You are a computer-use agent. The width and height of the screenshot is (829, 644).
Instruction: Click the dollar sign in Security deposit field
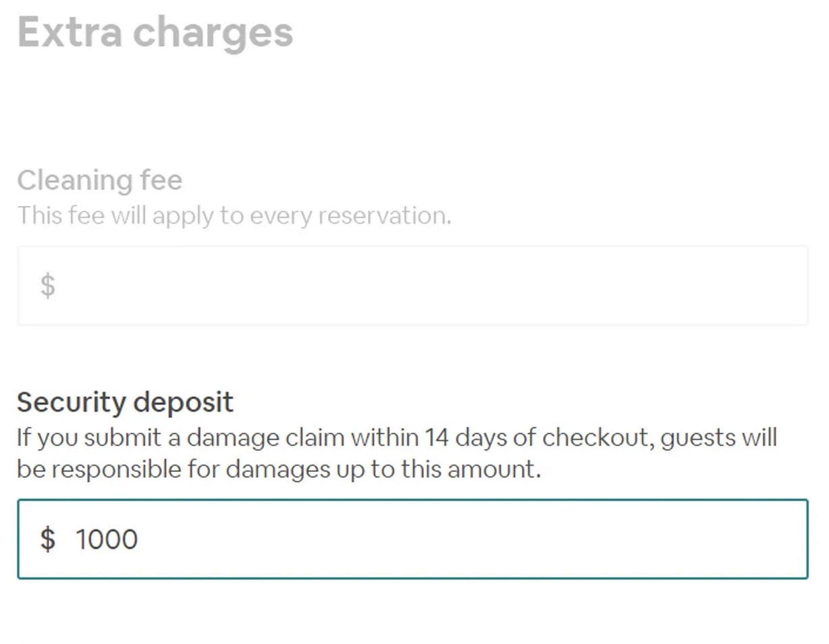(46, 539)
